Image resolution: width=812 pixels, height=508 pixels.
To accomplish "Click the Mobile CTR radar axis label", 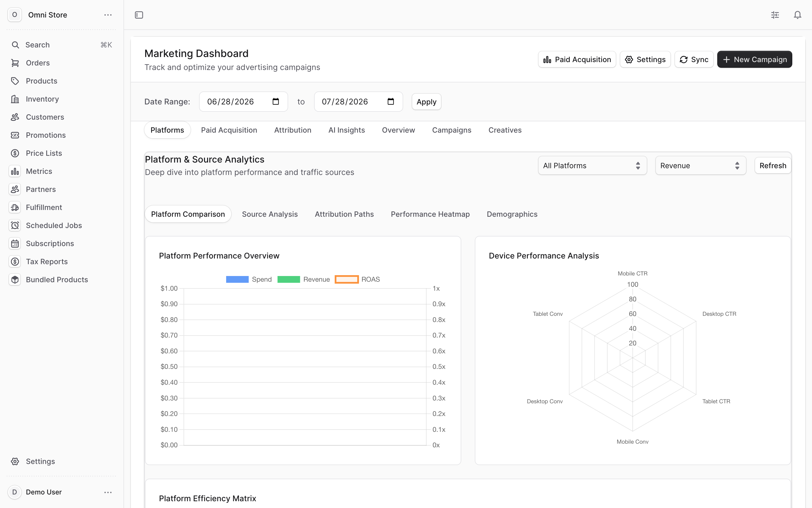I will coord(632,273).
